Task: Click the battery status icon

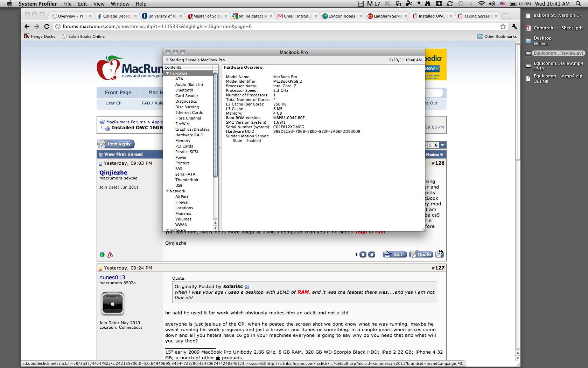Action: (513, 4)
